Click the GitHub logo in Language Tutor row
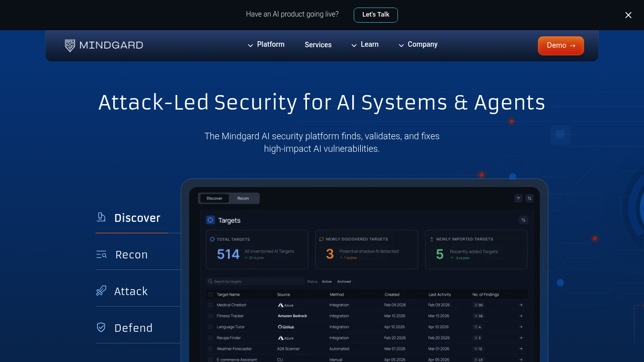 pos(286,327)
